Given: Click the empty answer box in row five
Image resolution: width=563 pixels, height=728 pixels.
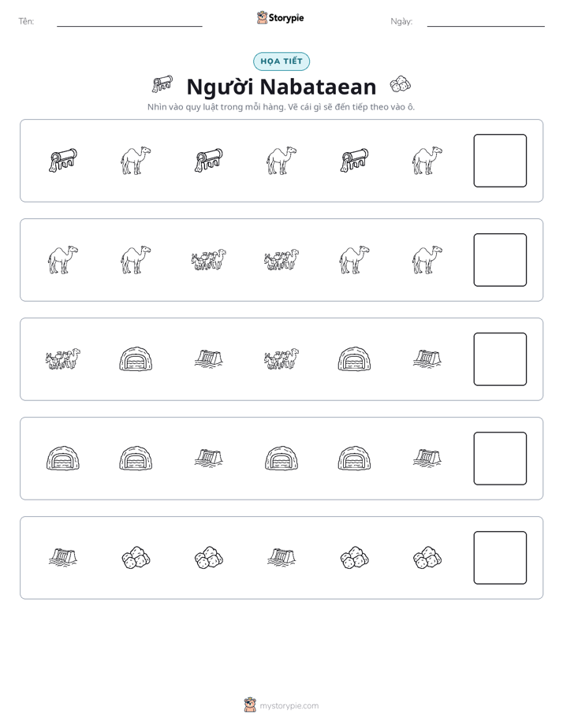Looking at the screenshot, I should (x=500, y=558).
